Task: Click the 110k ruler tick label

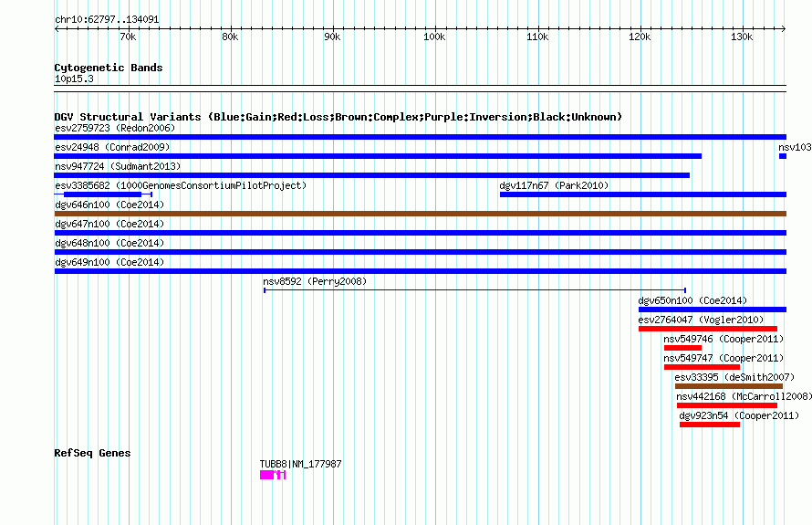Action: click(x=537, y=37)
